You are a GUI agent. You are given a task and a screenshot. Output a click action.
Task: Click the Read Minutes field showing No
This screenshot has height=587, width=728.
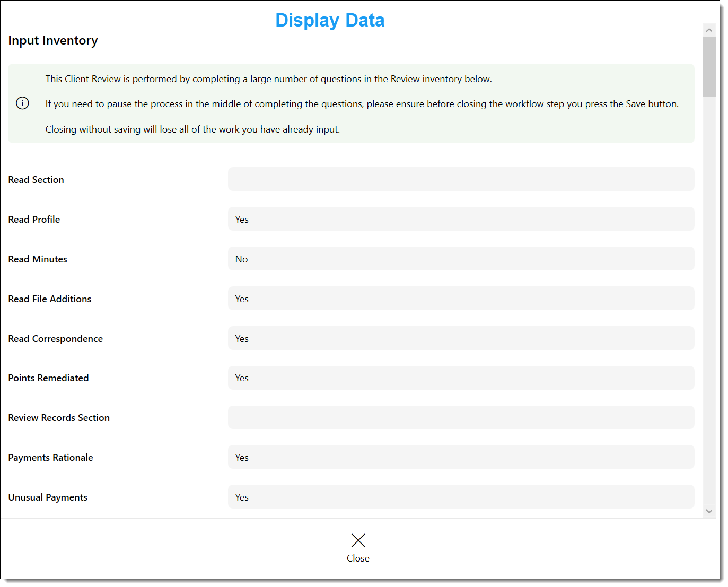tap(461, 259)
